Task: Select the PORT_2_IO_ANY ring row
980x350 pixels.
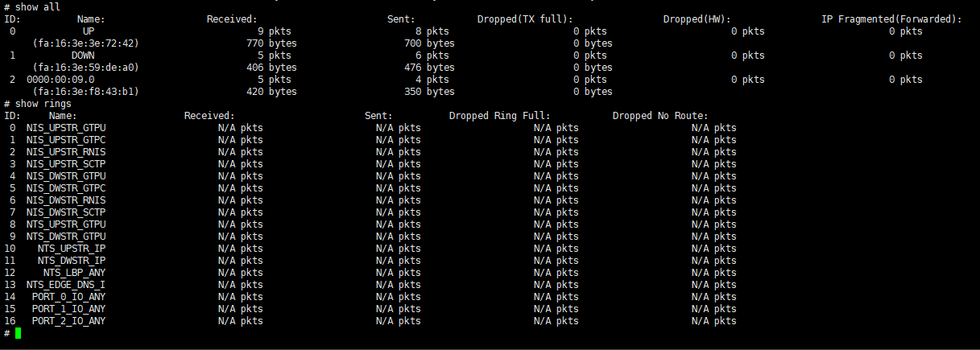Action: (370, 321)
